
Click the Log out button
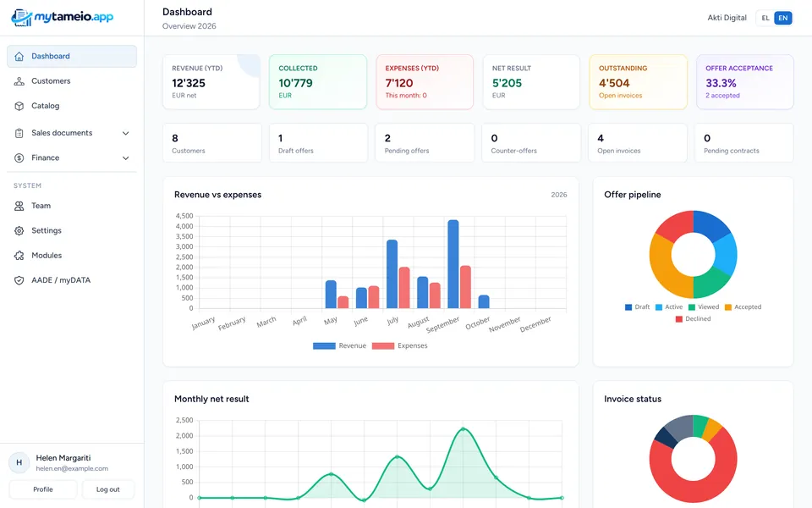click(107, 489)
